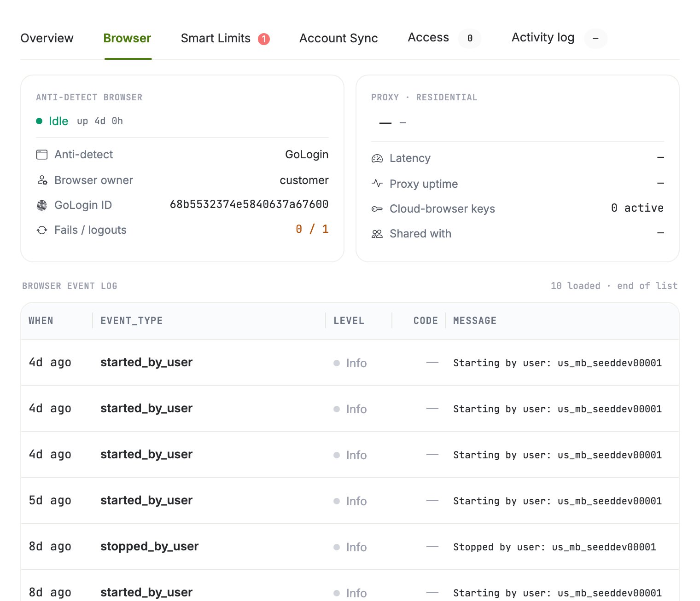The image size is (700, 601).
Task: Click the LEVEL column header
Action: point(349,321)
